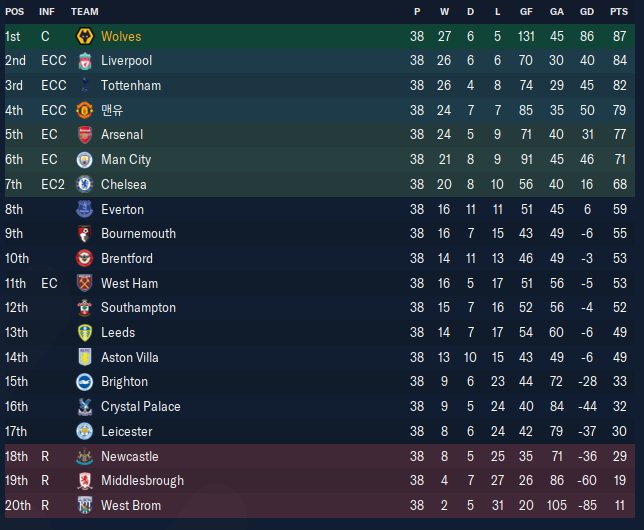Image resolution: width=644 pixels, height=530 pixels.
Task: Select the Aston Villa team name
Action: [131, 358]
